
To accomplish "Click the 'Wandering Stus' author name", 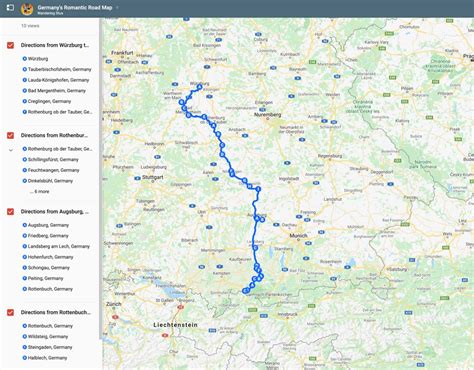I will tap(50, 13).
